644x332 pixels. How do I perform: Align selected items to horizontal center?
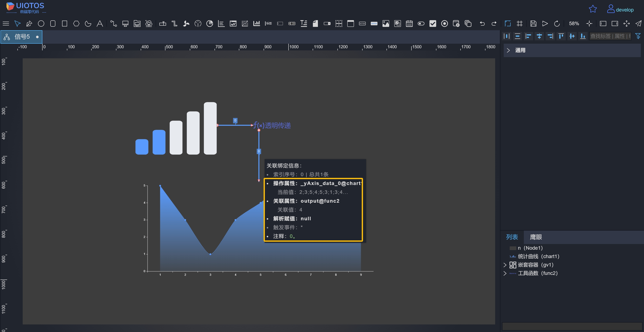pyautogui.click(x=539, y=36)
